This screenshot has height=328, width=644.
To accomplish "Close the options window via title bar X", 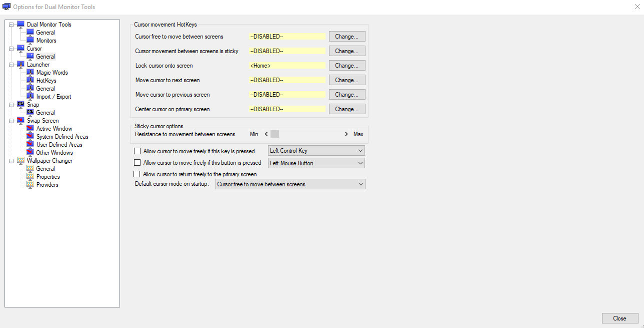I will tap(637, 7).
